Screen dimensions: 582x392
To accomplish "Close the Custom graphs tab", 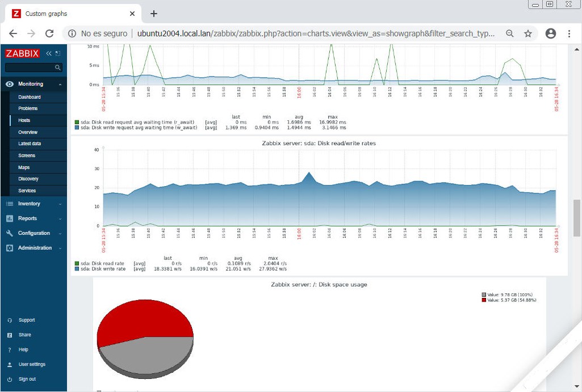I will point(132,14).
